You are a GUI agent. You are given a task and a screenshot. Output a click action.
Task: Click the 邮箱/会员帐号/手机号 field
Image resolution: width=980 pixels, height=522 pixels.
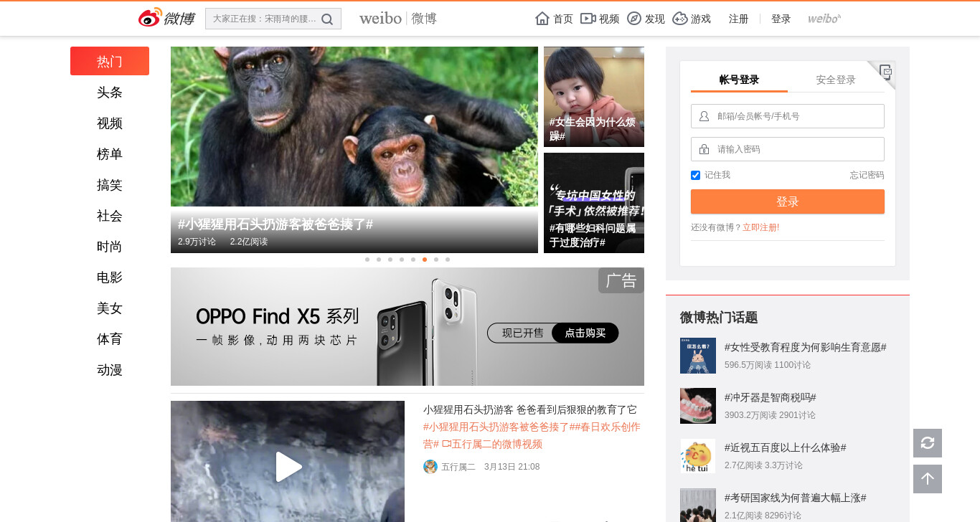(788, 116)
